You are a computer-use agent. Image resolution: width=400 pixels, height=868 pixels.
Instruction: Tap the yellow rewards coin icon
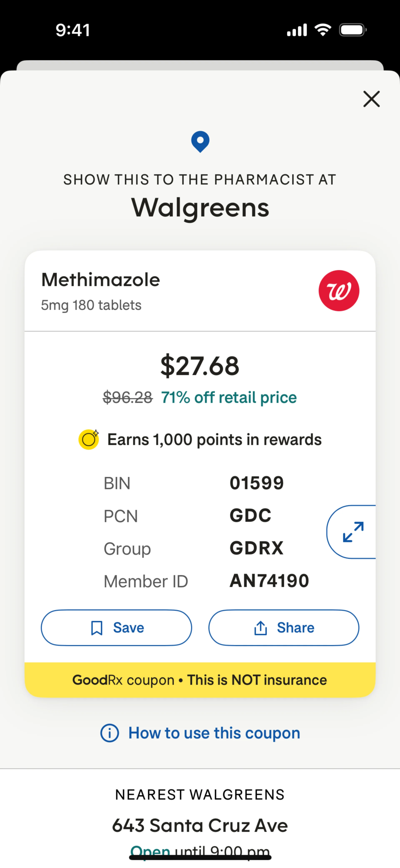(x=89, y=439)
